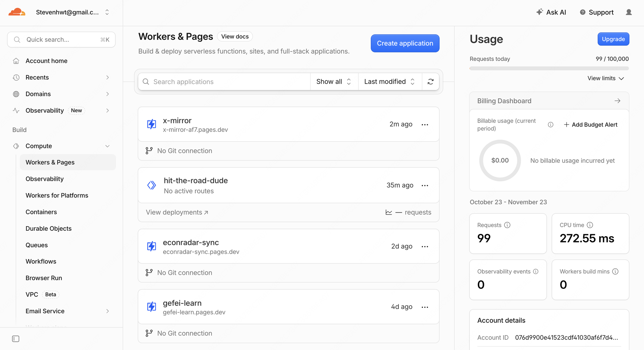Click the x-mirror Pages project icon

point(151,124)
